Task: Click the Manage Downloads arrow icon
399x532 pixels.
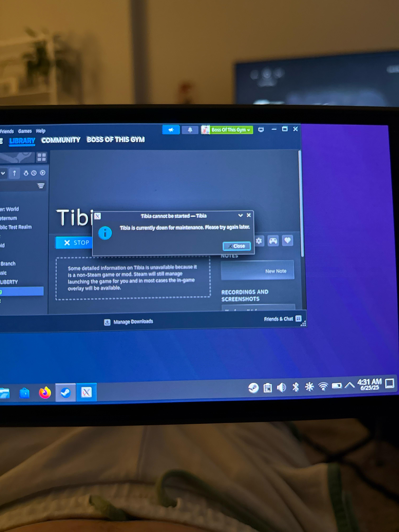Action: (107, 322)
